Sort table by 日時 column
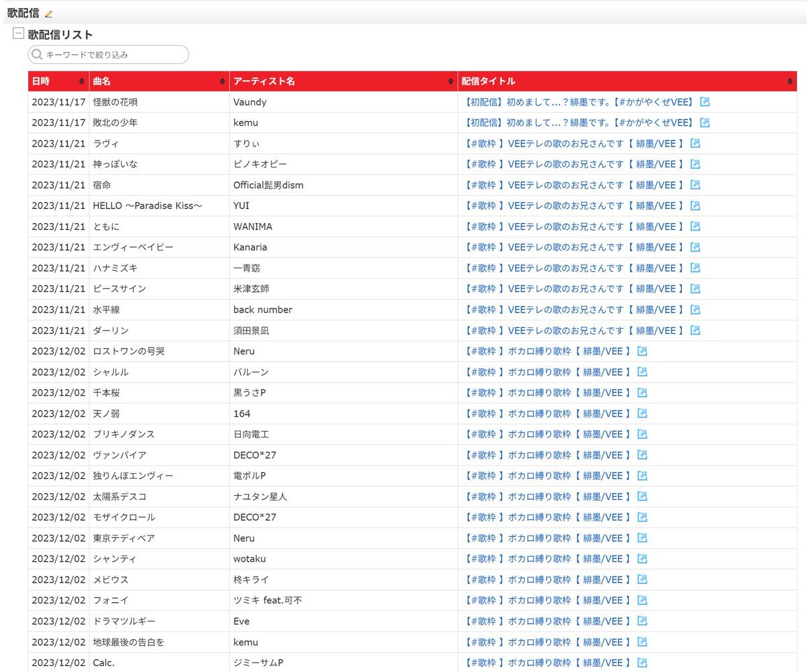 (x=59, y=81)
